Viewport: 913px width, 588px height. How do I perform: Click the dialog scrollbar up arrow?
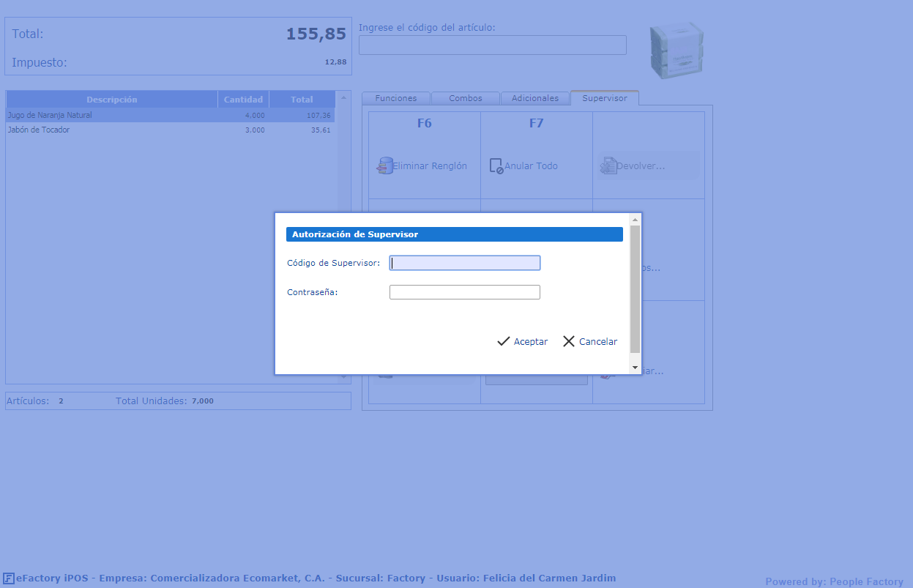[635, 220]
